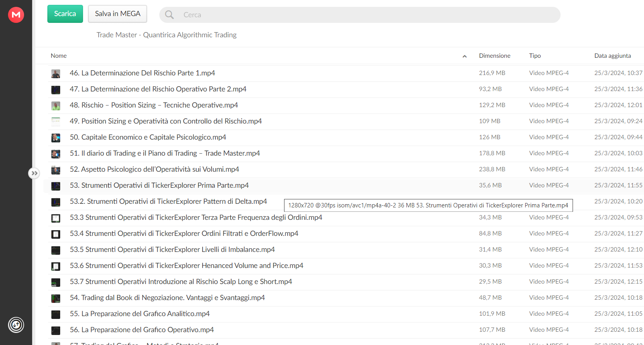Open thumbnail of file 46 Determinazione Del Rischio
644x345 pixels.
pos(56,73)
